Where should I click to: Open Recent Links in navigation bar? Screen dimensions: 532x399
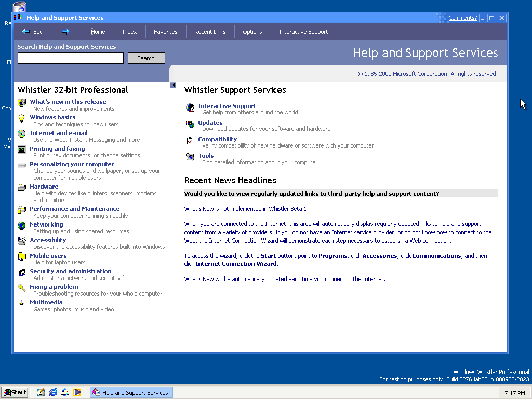(210, 32)
